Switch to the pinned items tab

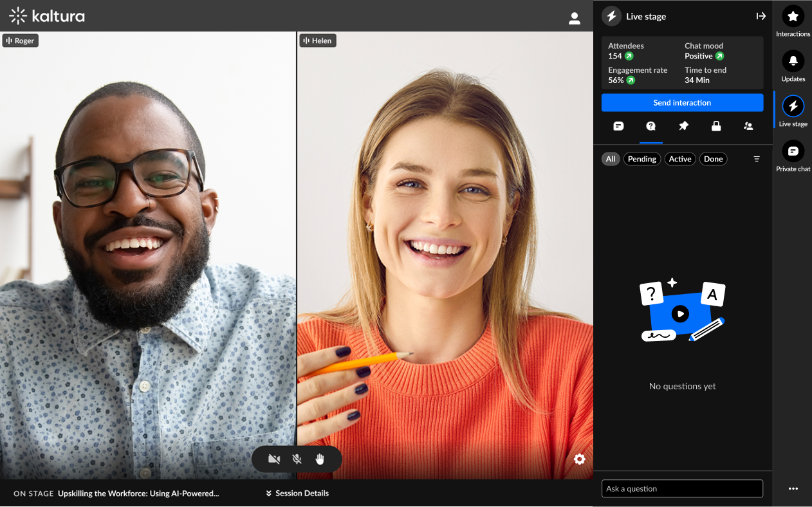(x=683, y=126)
